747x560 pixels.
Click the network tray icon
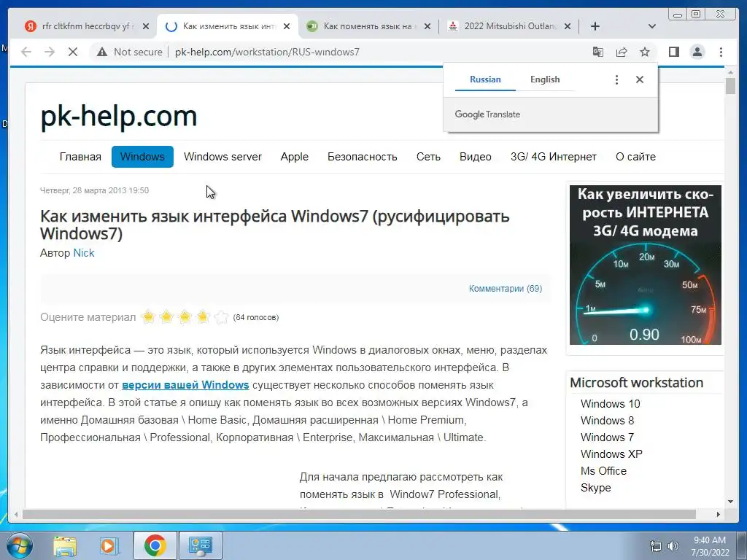coord(656,546)
